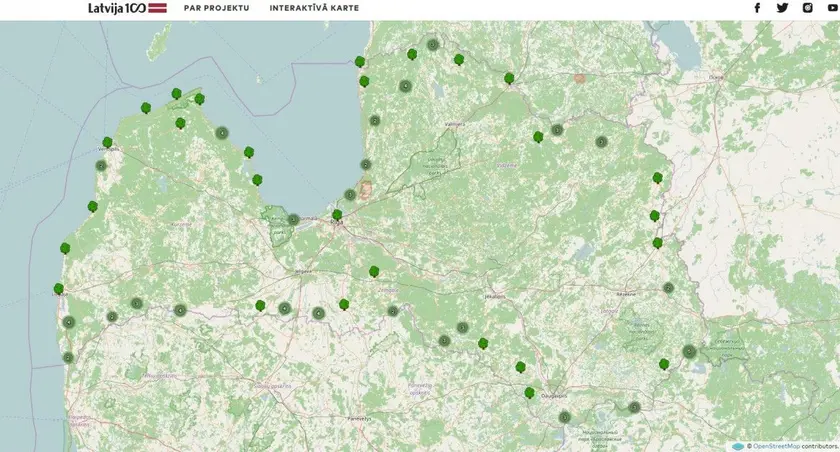This screenshot has height=452, width=840.
Task: Open the YouTube channel icon
Action: tap(832, 8)
